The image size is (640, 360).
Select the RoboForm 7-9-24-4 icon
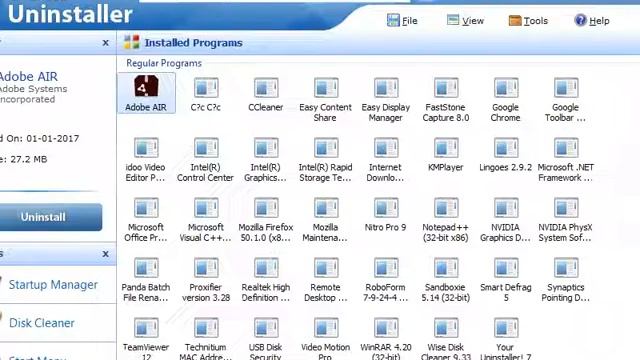tap(386, 267)
